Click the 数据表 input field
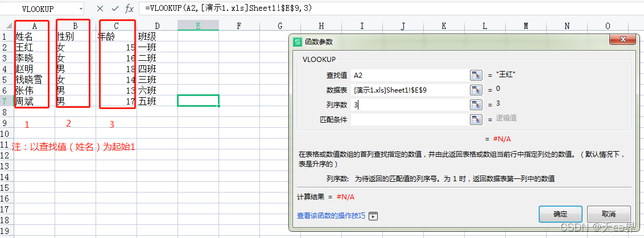Image resolution: width=644 pixels, height=238 pixels. (x=410, y=90)
